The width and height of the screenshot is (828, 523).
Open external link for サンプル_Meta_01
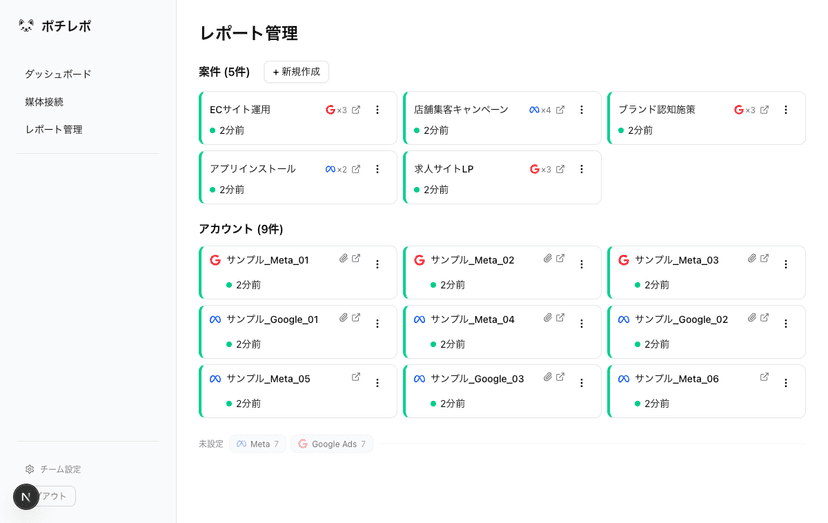tap(356, 258)
